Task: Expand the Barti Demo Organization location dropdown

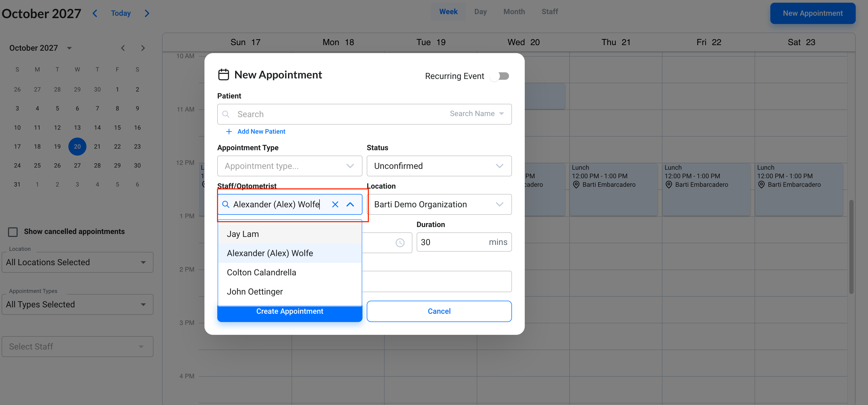Action: point(439,205)
